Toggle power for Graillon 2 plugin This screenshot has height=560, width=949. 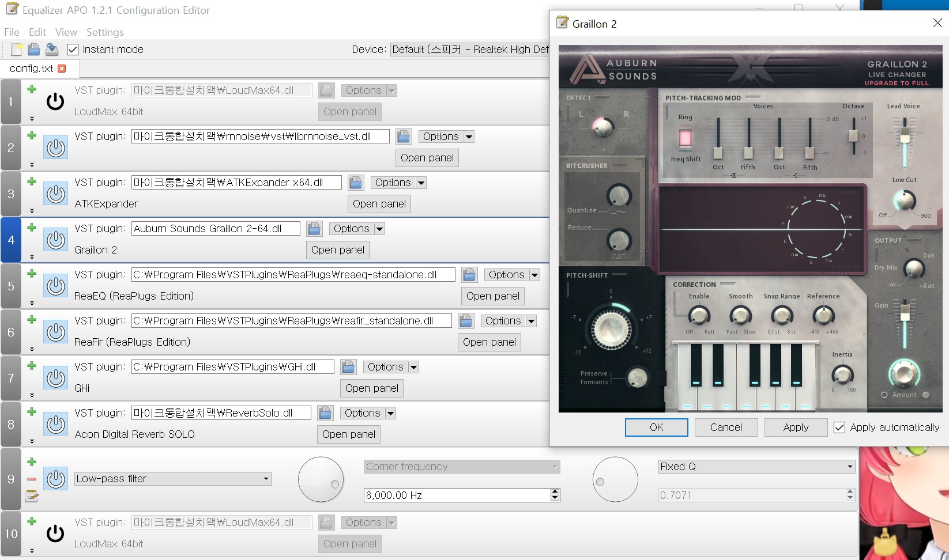pos(56,240)
